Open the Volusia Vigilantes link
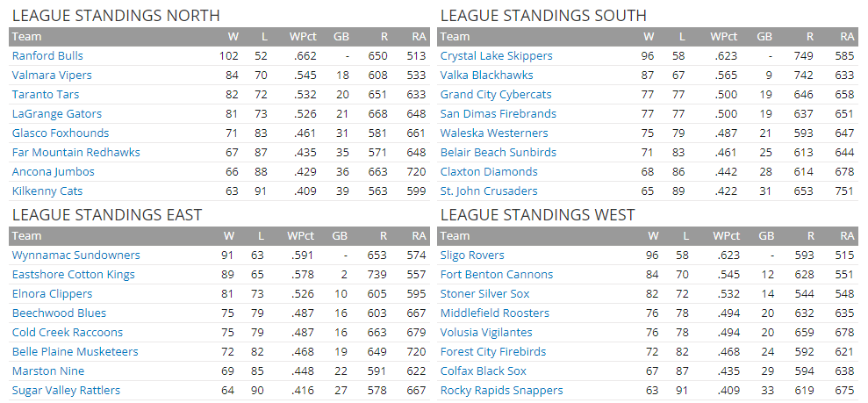Viewport: 868px width, 403px height. (486, 333)
